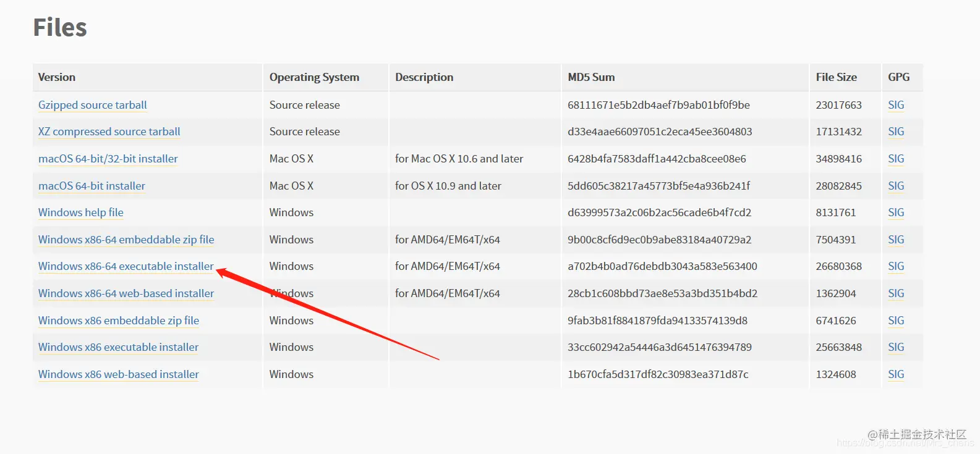Click macOS 64-bit/32-bit installer link

coord(108,159)
